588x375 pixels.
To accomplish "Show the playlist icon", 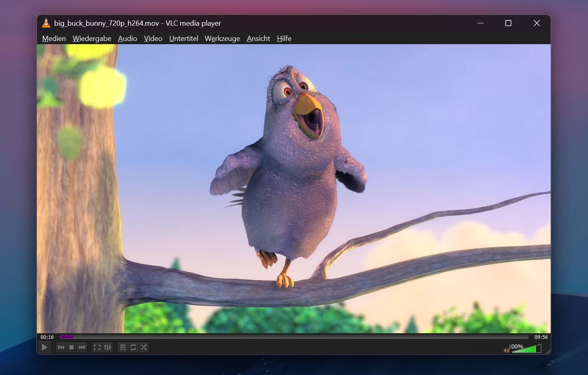I will point(122,347).
